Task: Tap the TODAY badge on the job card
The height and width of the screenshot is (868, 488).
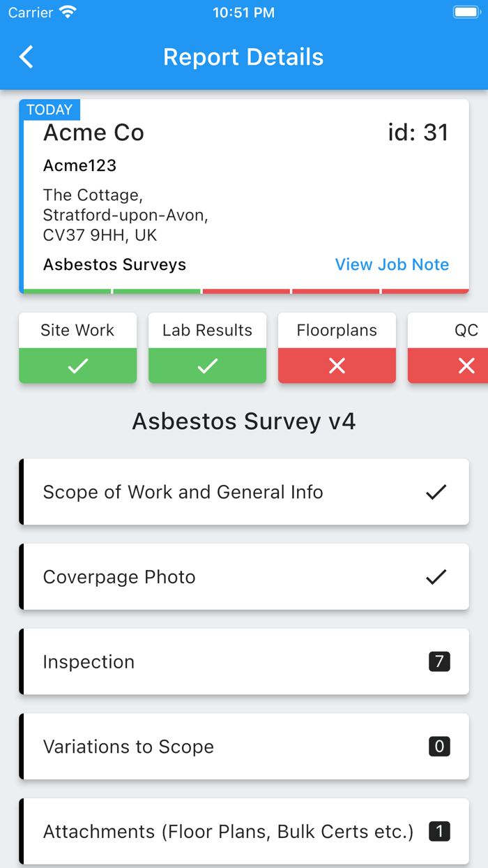Action: 49,110
